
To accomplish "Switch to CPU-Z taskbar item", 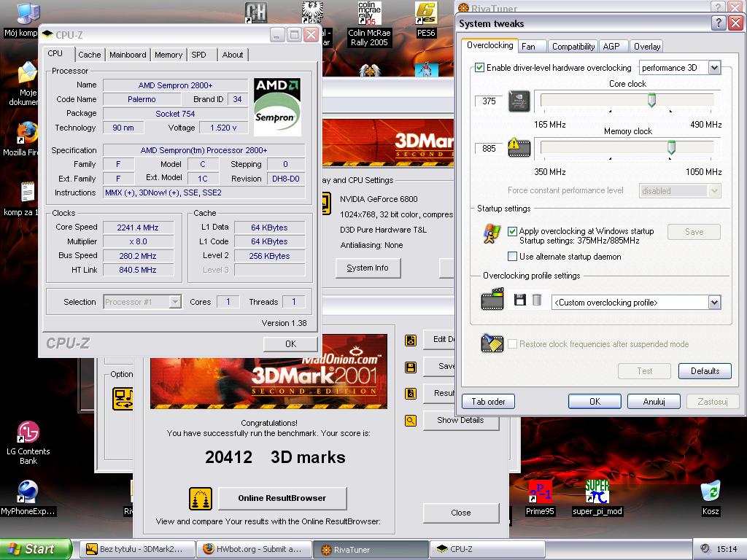I will pyautogui.click(x=488, y=549).
